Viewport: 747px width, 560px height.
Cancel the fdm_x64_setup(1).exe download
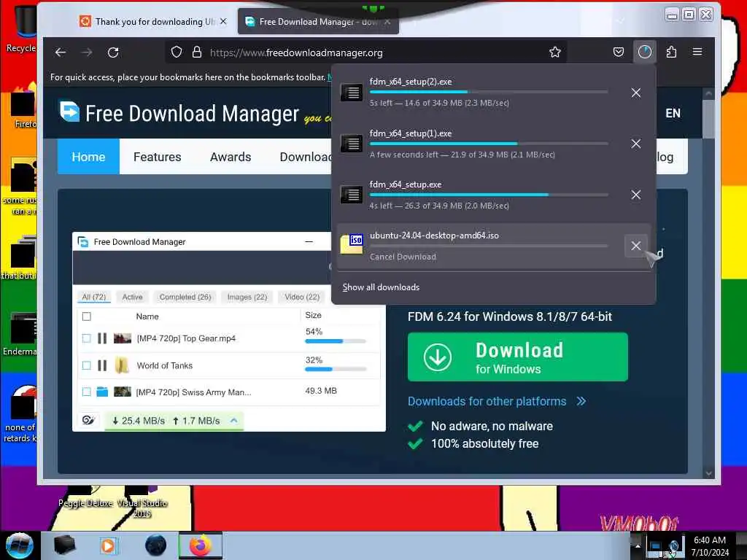click(x=636, y=144)
